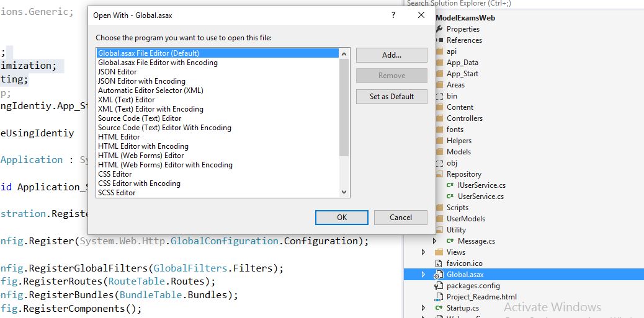This screenshot has height=318, width=644.
Task: Select SCSS Editor entry
Action: pyautogui.click(x=117, y=192)
